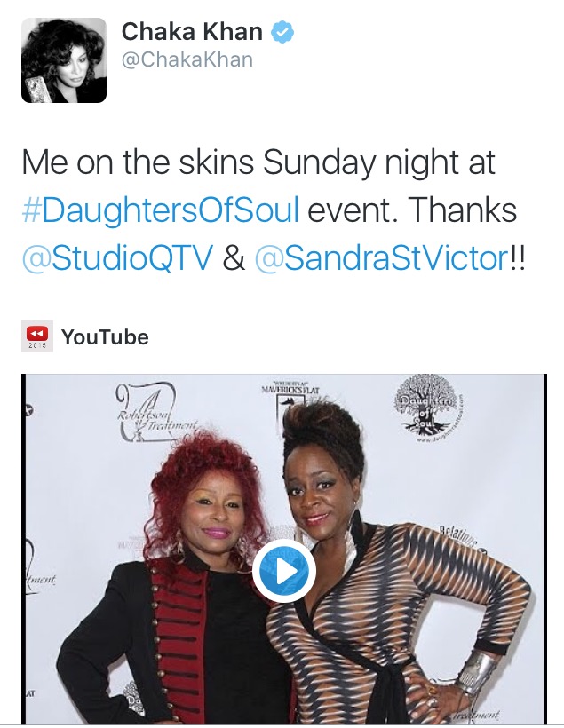
Task: Click the Robertson Treatment logo on backdrop
Action: (x=155, y=413)
